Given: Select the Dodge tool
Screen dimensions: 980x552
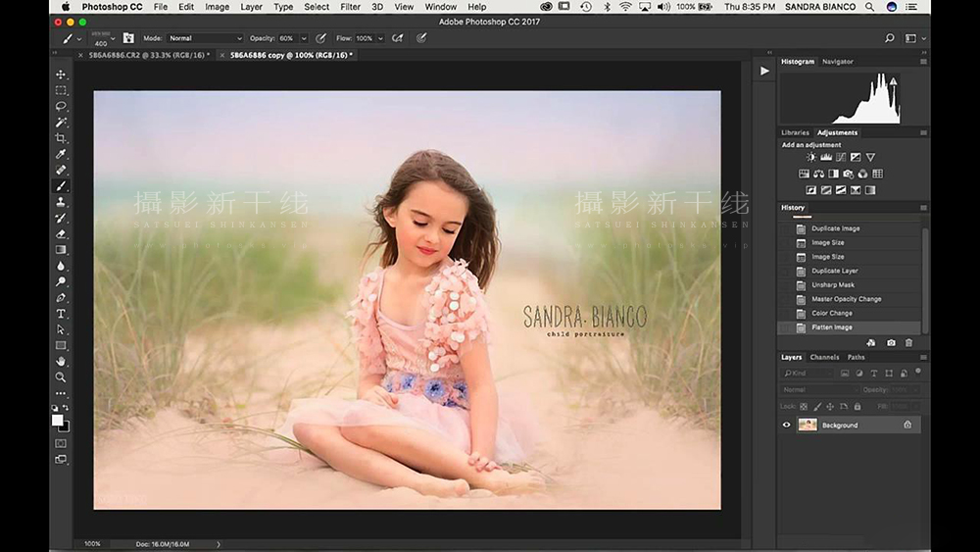Looking at the screenshot, I should tap(61, 282).
